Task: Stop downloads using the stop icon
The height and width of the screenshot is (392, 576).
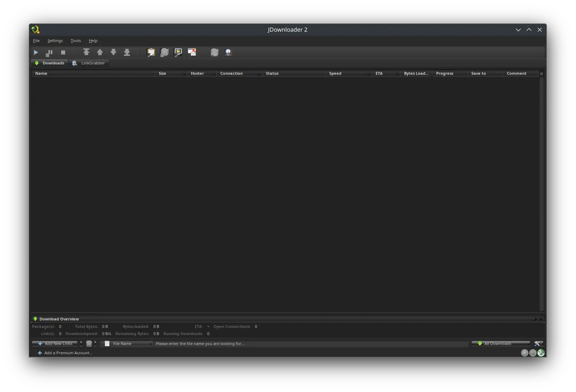Action: (x=63, y=52)
